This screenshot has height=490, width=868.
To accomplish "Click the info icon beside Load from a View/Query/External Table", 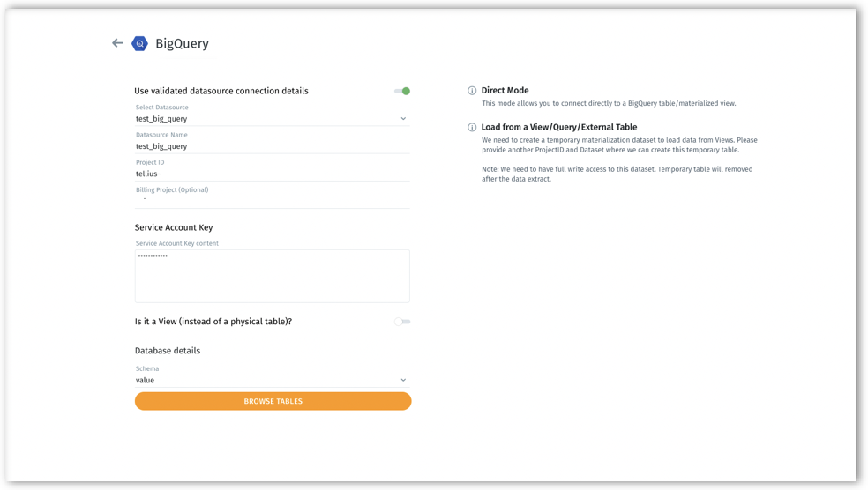I will tap(472, 128).
